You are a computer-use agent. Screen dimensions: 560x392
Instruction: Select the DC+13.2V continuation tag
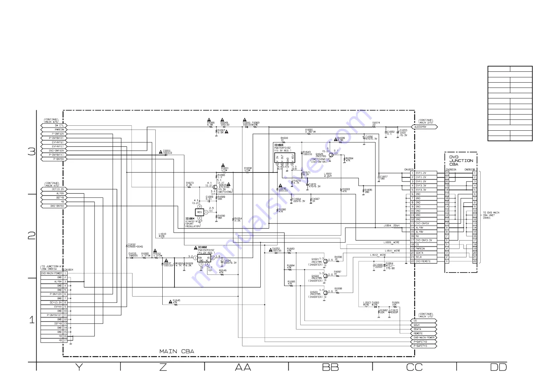[54, 189]
